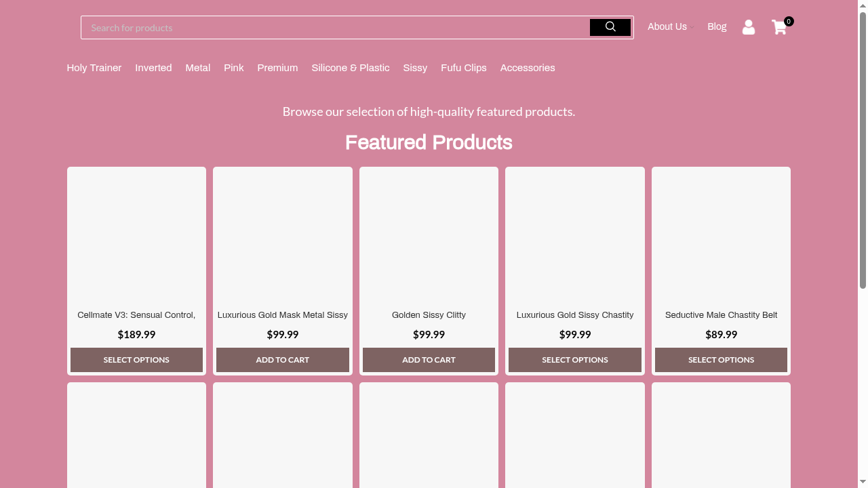Go to the Accessories category
This screenshot has height=488, width=868.
(x=528, y=68)
